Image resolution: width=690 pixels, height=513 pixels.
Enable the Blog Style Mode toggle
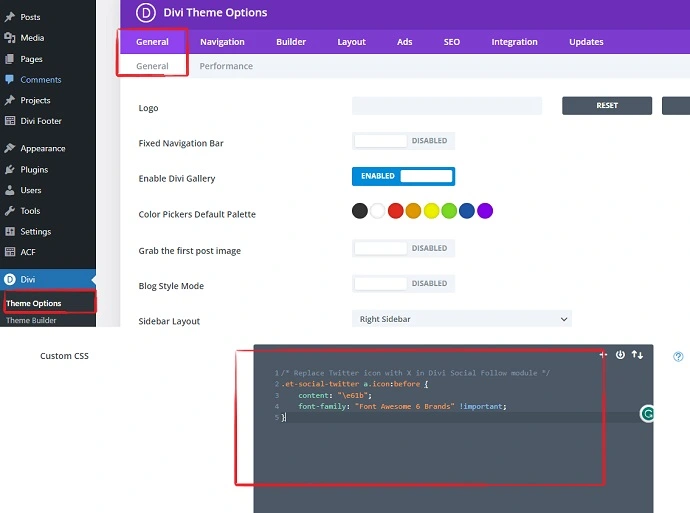(403, 283)
